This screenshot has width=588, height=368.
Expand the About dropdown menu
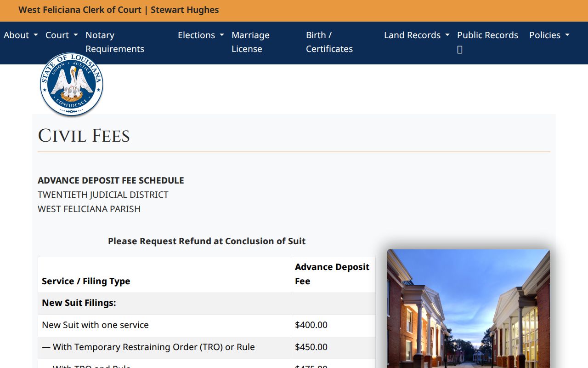[x=21, y=35]
